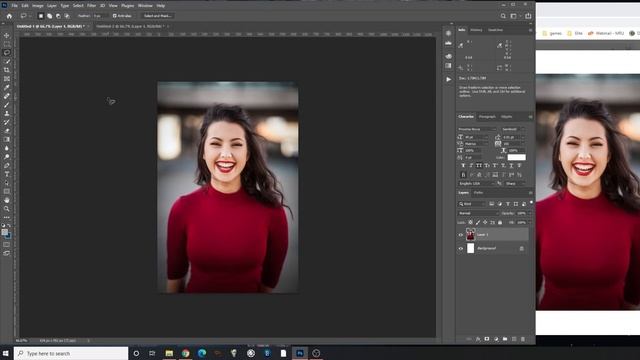Image resolution: width=640 pixels, height=360 pixels.
Task: Hide the Background layer eye icon
Action: (x=461, y=248)
